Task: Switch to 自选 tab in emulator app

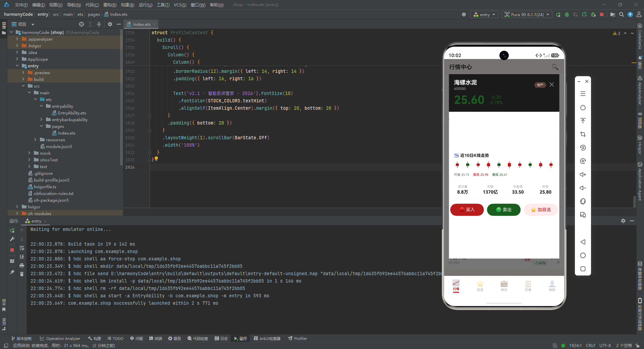Action: pos(480,286)
